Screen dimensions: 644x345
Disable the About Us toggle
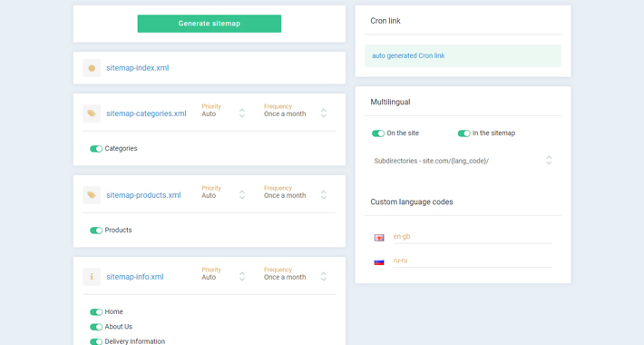point(96,327)
